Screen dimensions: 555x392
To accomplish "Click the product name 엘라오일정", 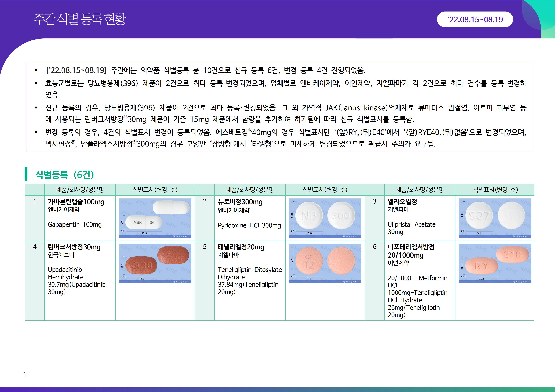I will click(x=402, y=202).
